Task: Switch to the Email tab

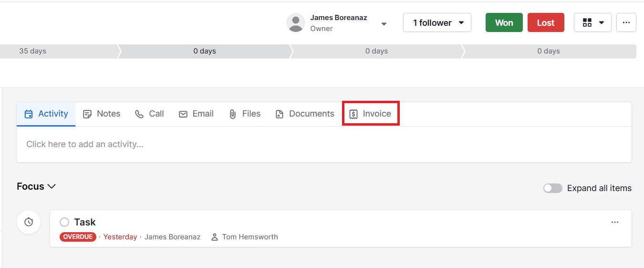Action: [x=196, y=114]
